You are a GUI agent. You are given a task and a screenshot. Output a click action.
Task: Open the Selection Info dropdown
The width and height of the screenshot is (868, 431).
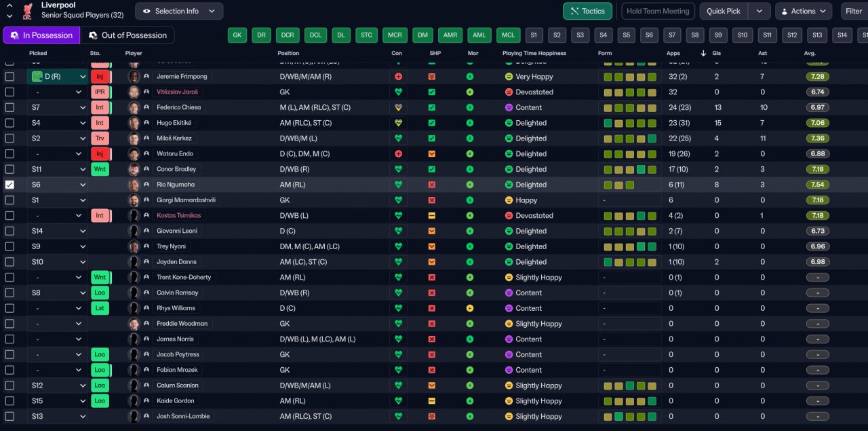[x=179, y=11]
